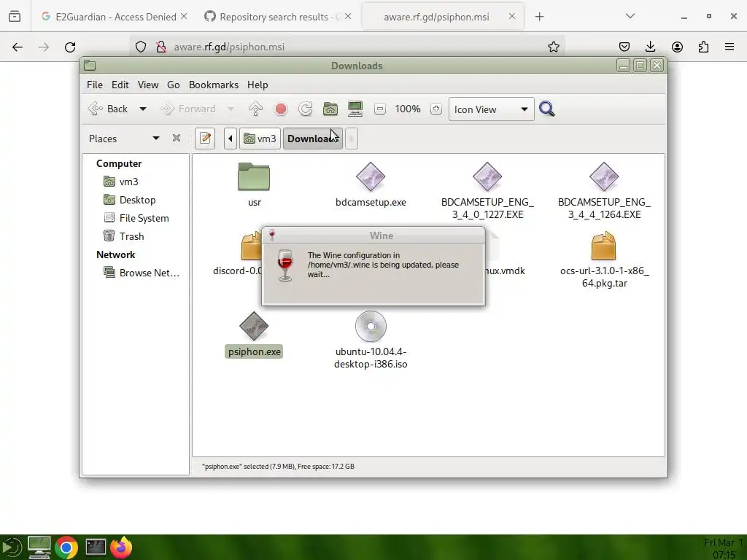The width and height of the screenshot is (747, 560).
Task: Open the Pocket save icon
Action: tap(624, 47)
